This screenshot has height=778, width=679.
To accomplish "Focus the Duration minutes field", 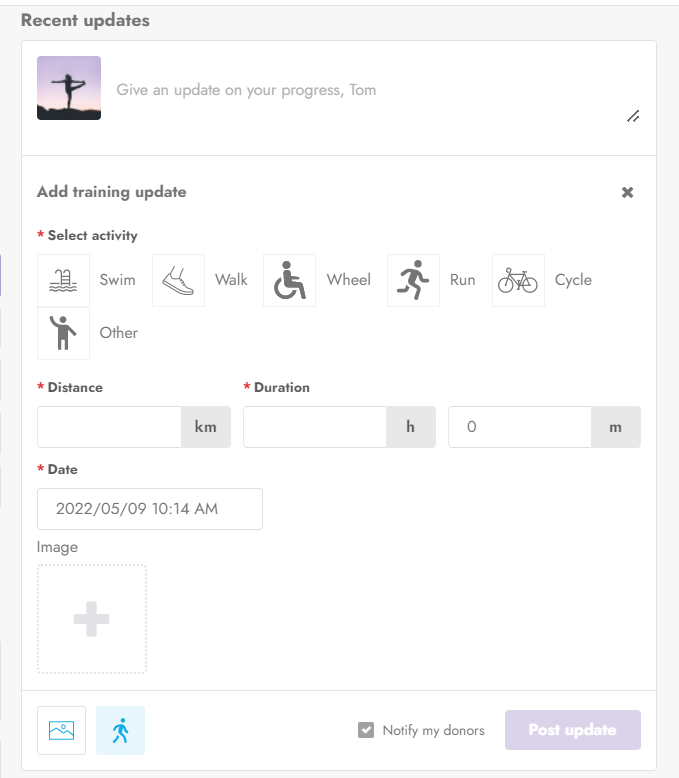I will click(520, 427).
